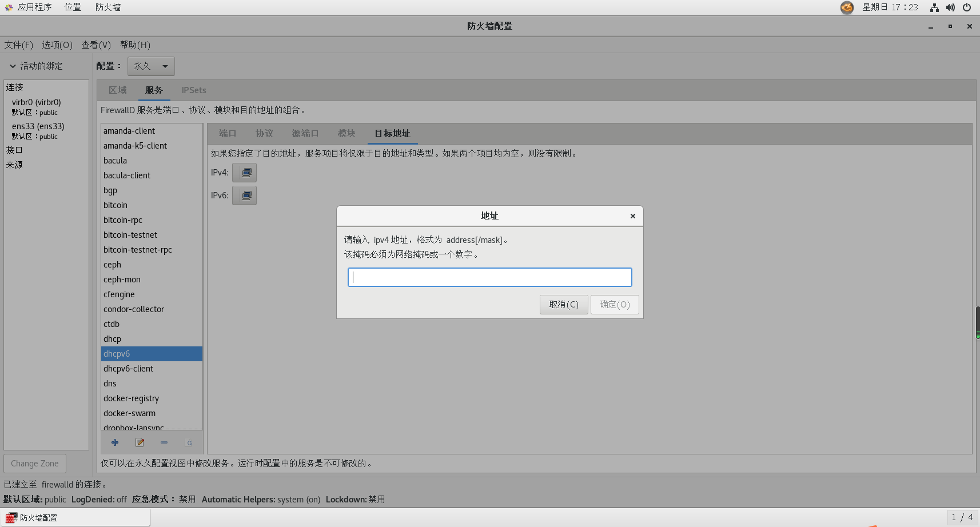Viewport: 980px width, 527px height.
Task: Switch to the IPSets tab
Action: 194,90
